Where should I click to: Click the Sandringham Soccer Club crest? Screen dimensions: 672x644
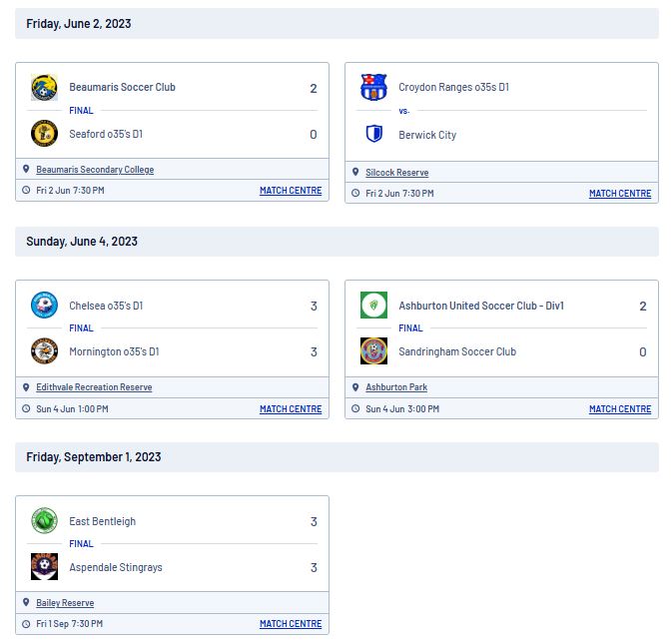[373, 350]
